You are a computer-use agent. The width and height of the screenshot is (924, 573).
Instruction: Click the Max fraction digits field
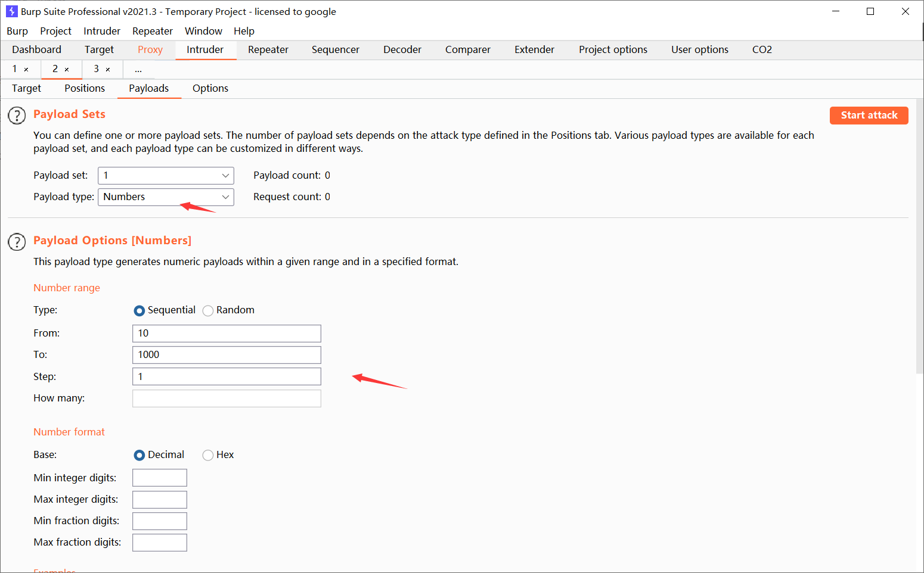[x=160, y=542]
